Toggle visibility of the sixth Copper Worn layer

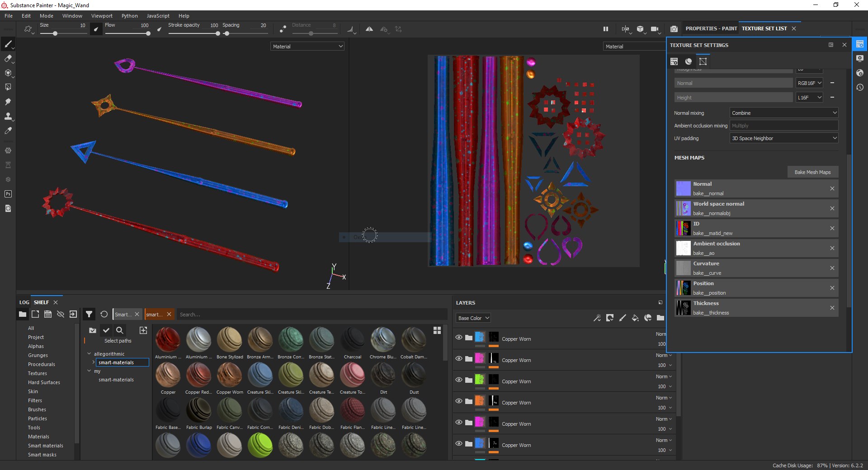[459, 443]
